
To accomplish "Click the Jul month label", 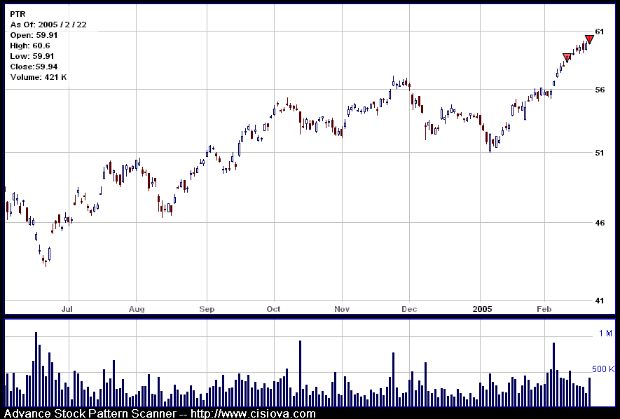I will [67, 309].
